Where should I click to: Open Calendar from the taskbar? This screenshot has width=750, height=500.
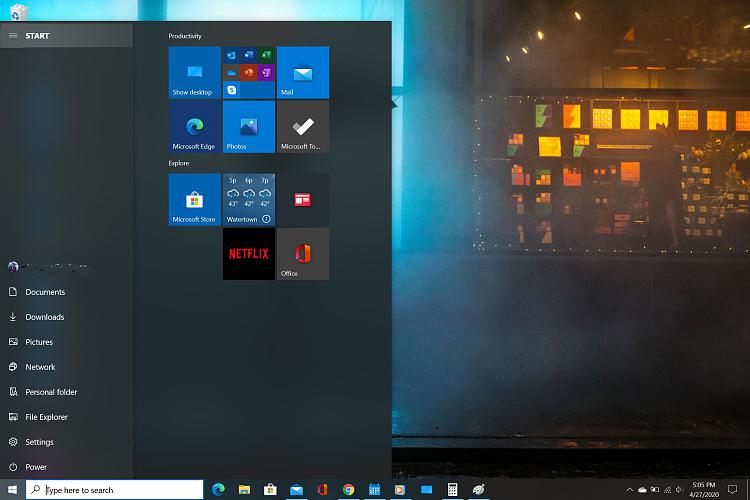pyautogui.click(x=374, y=489)
